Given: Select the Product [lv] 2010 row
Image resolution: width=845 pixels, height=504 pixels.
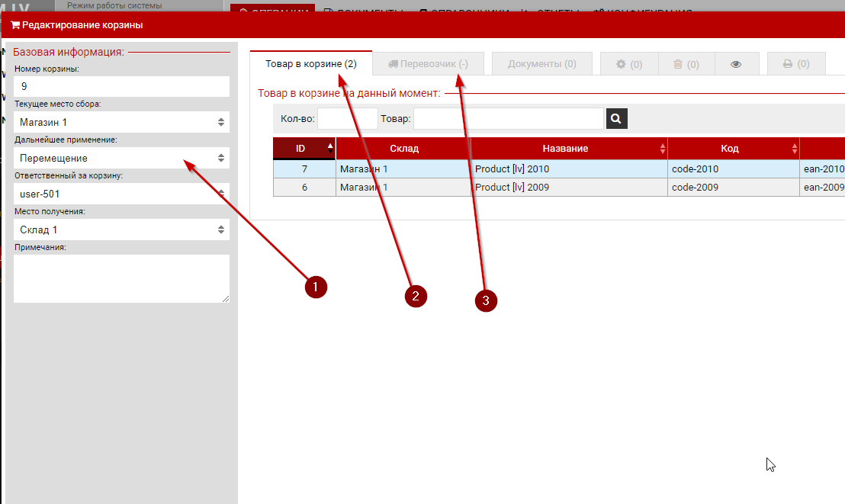Looking at the screenshot, I should (511, 169).
